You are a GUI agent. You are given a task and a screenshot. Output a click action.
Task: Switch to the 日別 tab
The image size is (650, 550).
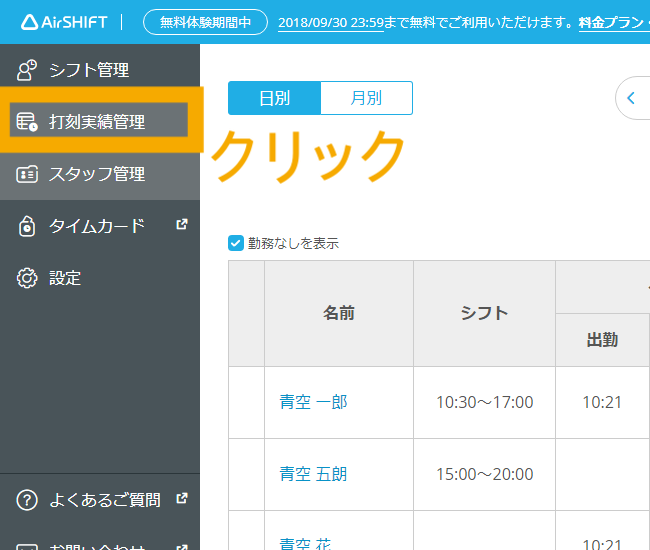pyautogui.click(x=274, y=98)
